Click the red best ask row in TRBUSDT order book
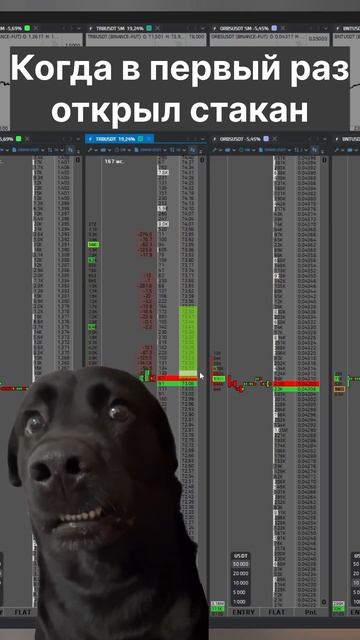 pos(177,378)
